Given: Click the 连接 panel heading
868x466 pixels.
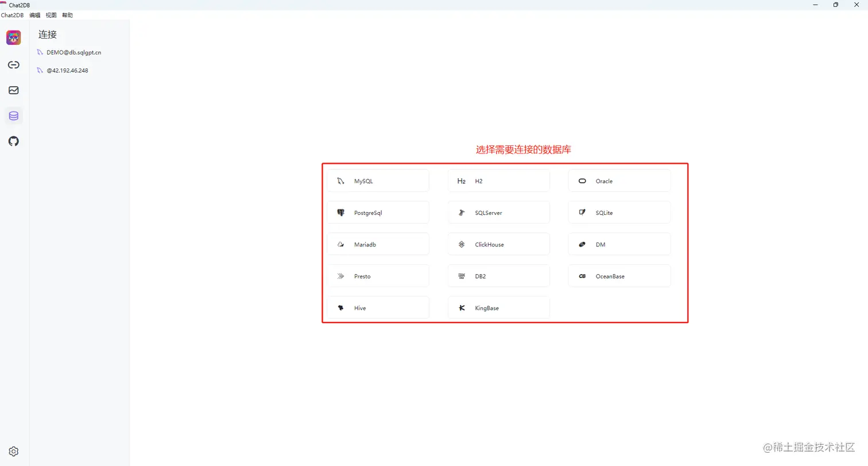Looking at the screenshot, I should pyautogui.click(x=48, y=34).
